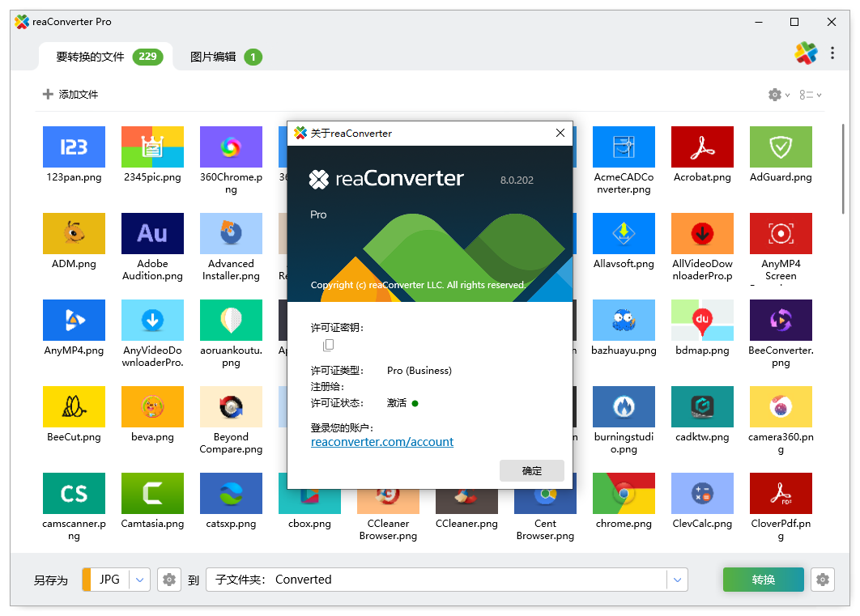
Task: Select the chrome.png file thumbnail
Action: click(x=624, y=493)
